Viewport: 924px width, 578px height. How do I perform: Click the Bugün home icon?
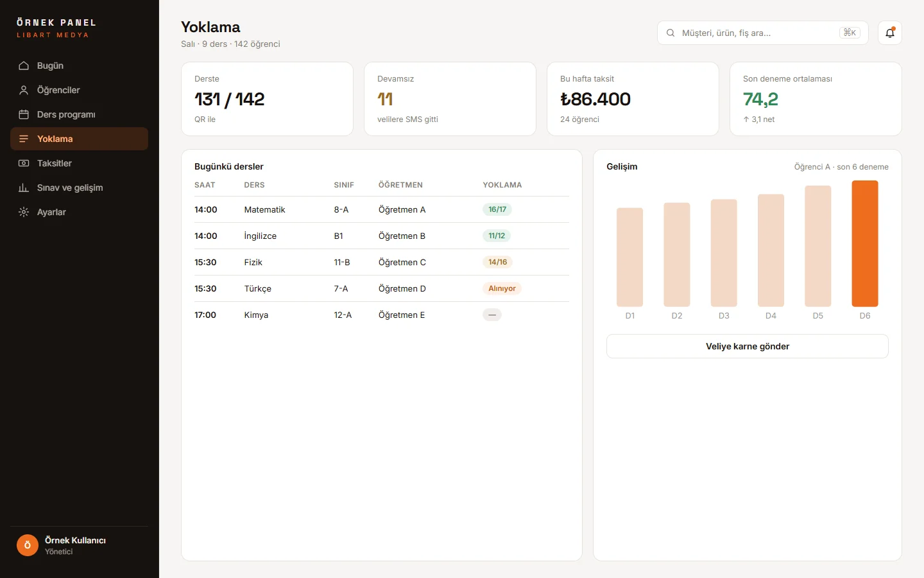click(x=24, y=66)
